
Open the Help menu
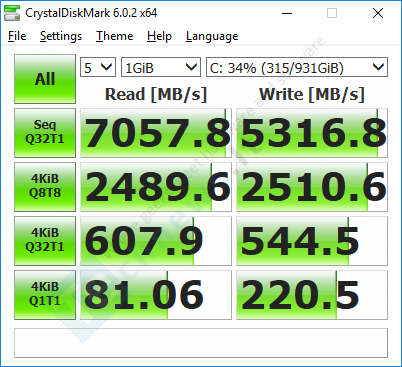tap(159, 36)
